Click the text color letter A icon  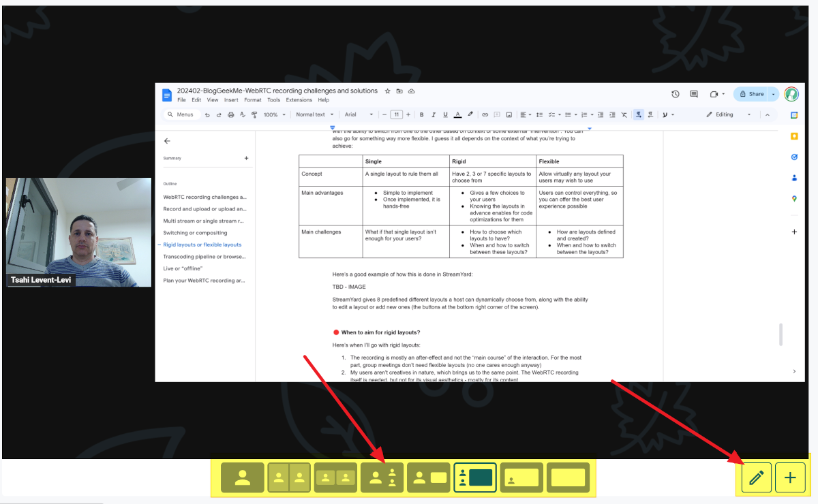coord(457,114)
